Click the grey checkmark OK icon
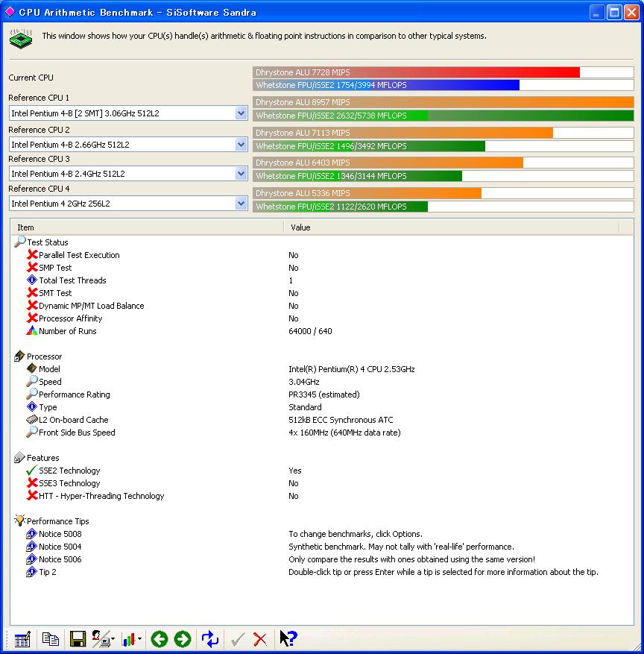 (x=238, y=638)
